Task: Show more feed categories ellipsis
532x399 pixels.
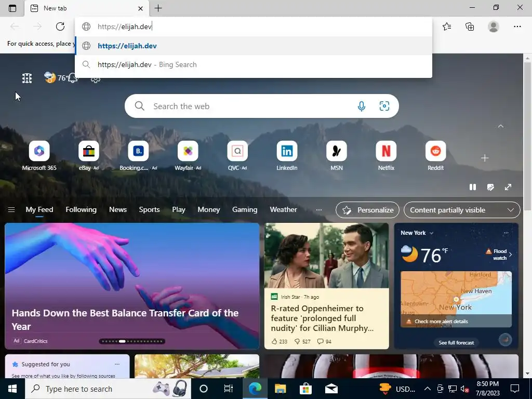Action: (x=319, y=210)
